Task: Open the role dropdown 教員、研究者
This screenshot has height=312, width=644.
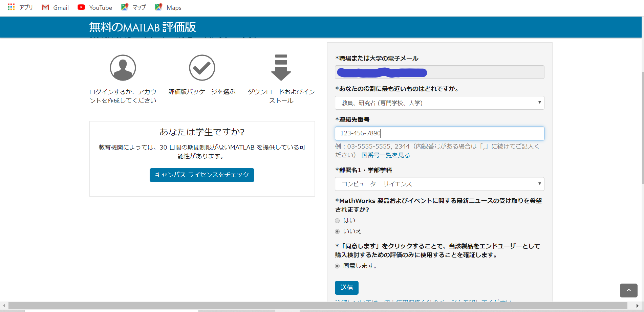Action: pyautogui.click(x=439, y=103)
